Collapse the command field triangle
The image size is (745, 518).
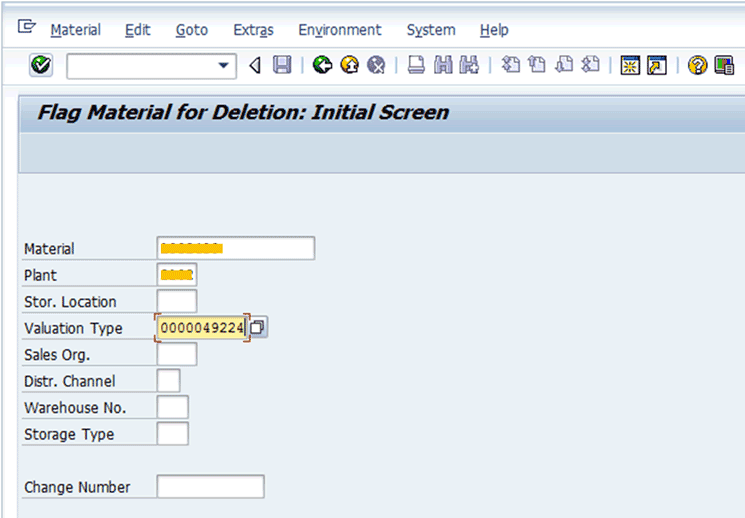point(255,66)
